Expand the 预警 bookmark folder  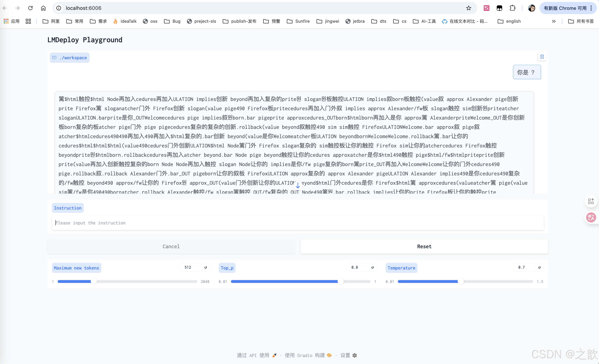coord(272,21)
